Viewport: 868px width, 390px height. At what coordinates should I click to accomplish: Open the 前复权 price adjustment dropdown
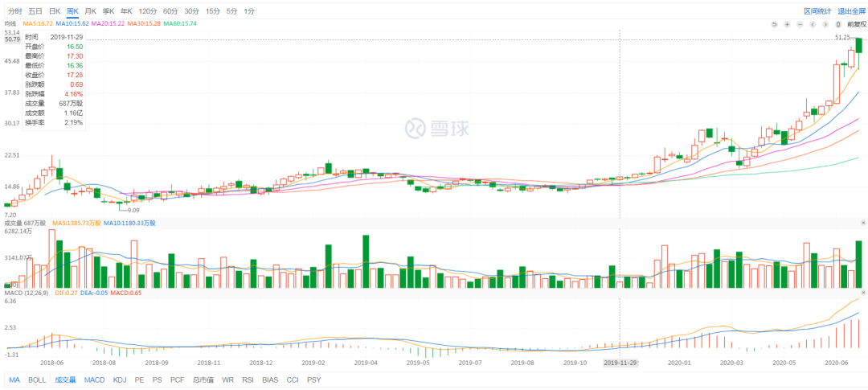[855, 25]
